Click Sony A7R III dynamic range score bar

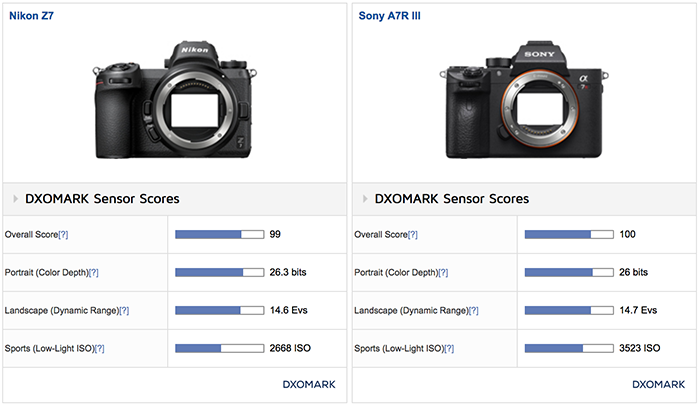[x=569, y=310]
